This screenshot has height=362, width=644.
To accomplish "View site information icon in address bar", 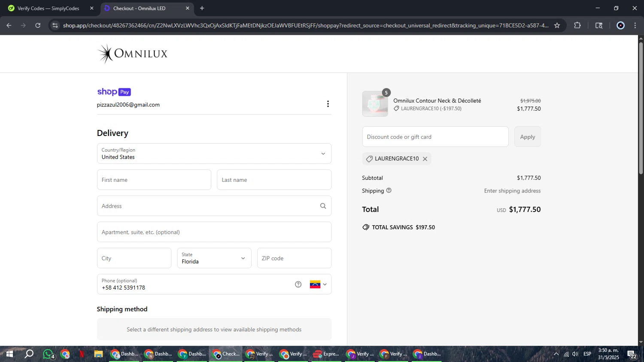I will 55,25.
